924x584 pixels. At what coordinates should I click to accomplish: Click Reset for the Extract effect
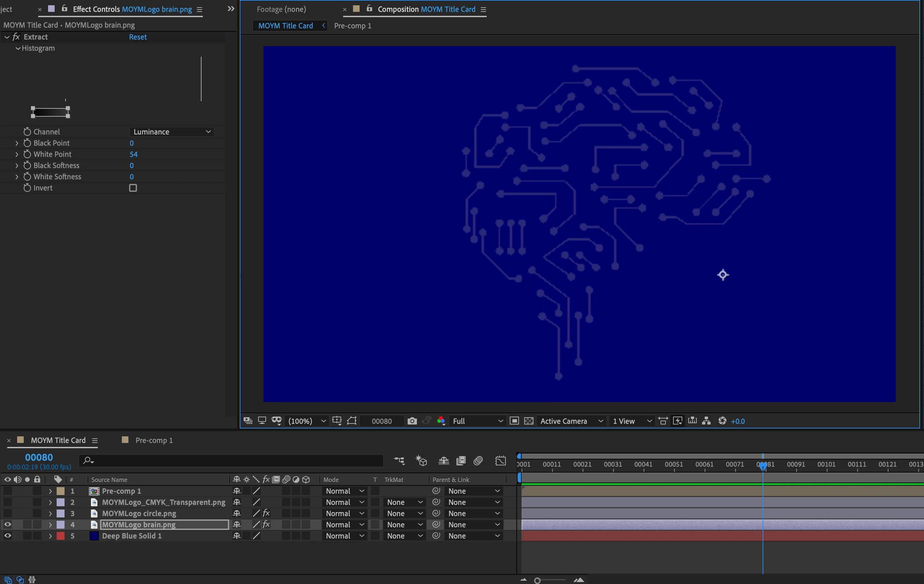point(138,37)
